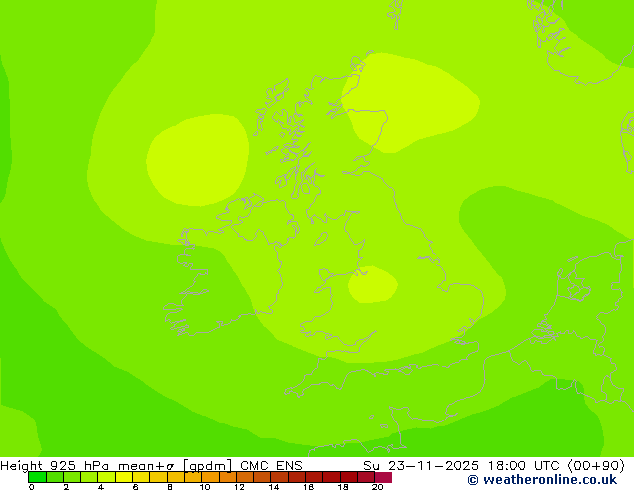Screen dimensions: 634x490
Task: Click the legend tick label 14
Action: coord(274,487)
